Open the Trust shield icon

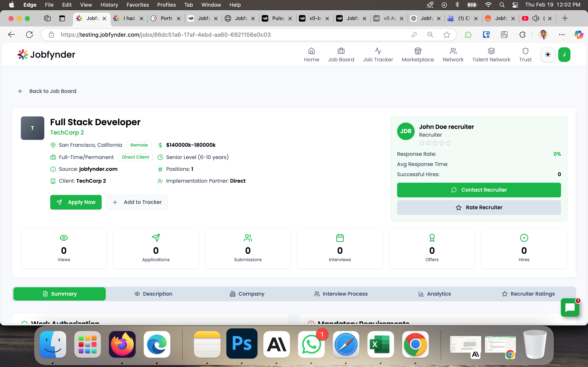[525, 51]
